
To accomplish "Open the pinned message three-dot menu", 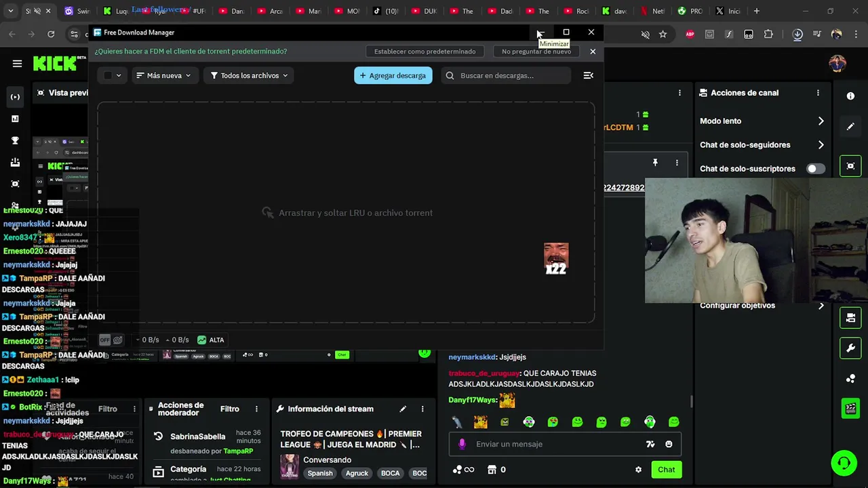I will pyautogui.click(x=677, y=163).
